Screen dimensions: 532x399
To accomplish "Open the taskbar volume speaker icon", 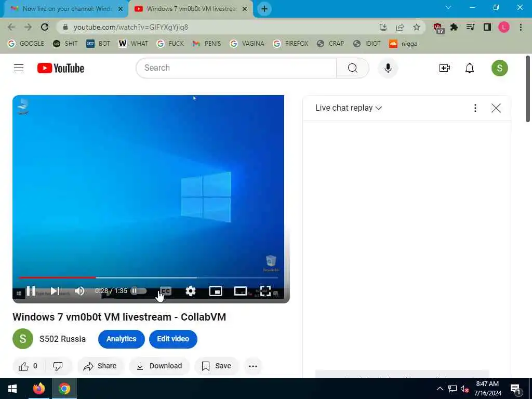I will [x=464, y=389].
